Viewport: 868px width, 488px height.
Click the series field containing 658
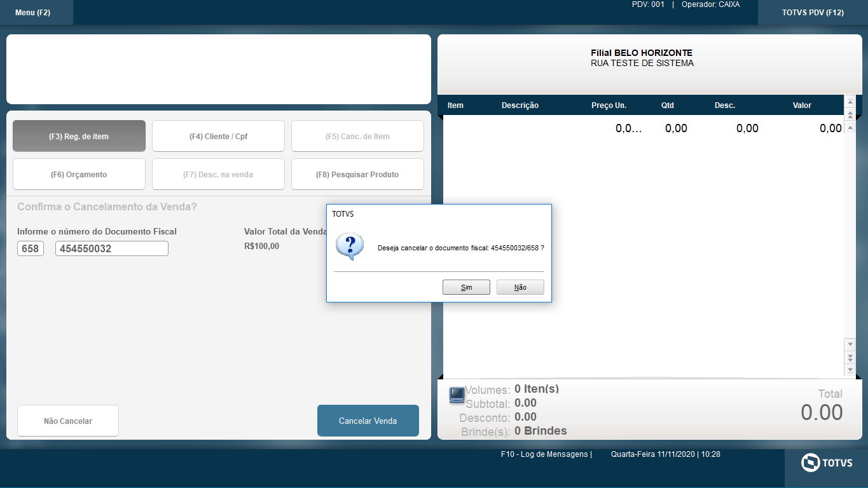tap(31, 248)
